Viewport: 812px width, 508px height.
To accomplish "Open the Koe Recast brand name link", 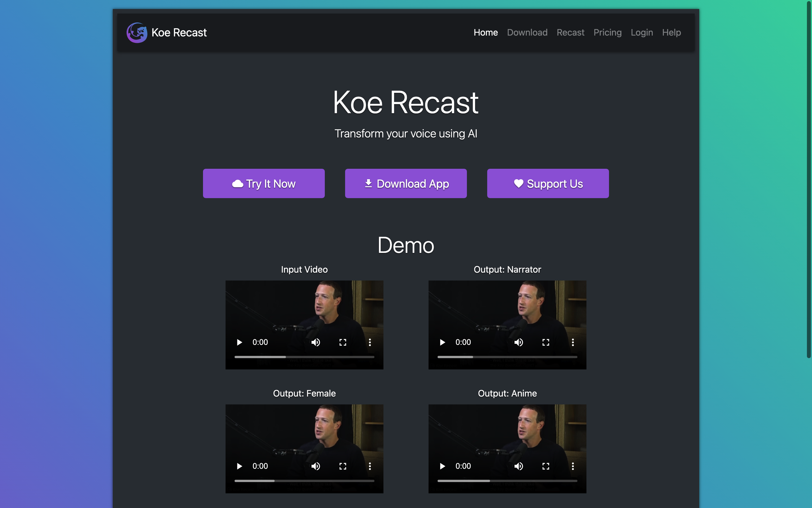I will 179,32.
